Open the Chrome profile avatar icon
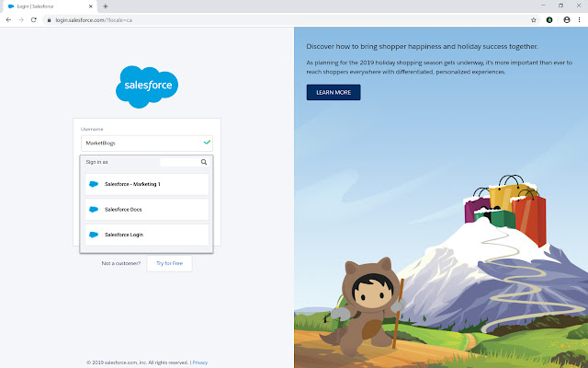 point(567,20)
